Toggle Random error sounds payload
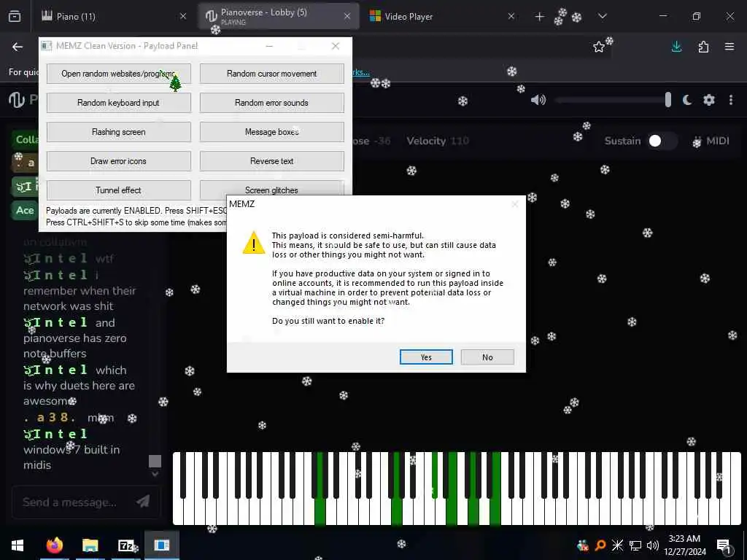The width and height of the screenshot is (747, 560). pos(271,103)
